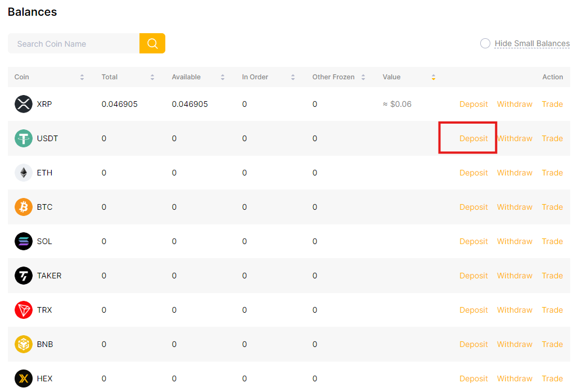The height and width of the screenshot is (392, 582).
Task: Withdraw TRX from the balances row
Action: point(515,310)
